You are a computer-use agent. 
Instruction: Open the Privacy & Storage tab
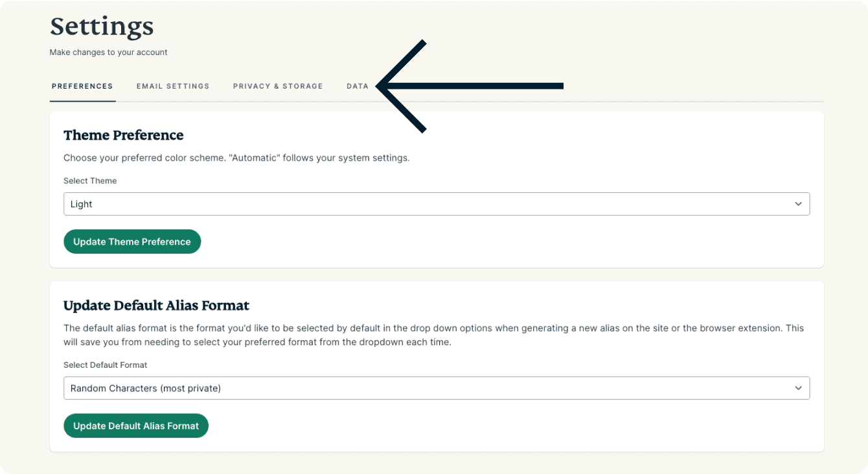pyautogui.click(x=278, y=86)
